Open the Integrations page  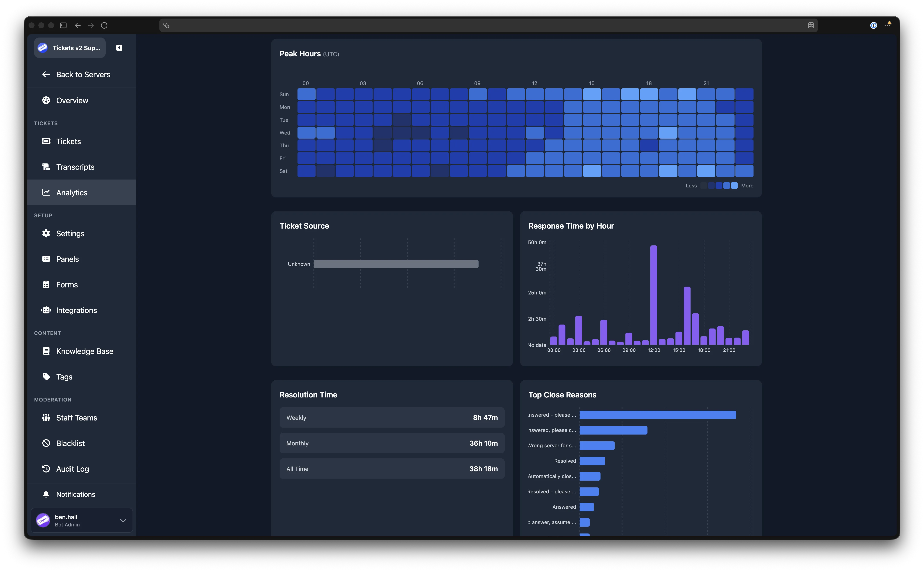click(82, 310)
